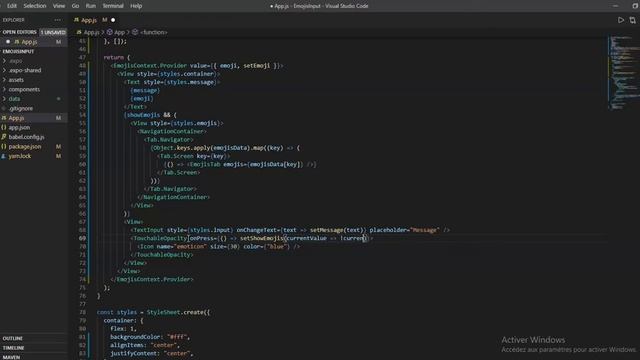Image resolution: width=640 pixels, height=360 pixels.
Task: Open the app.json file
Action: tap(19, 127)
